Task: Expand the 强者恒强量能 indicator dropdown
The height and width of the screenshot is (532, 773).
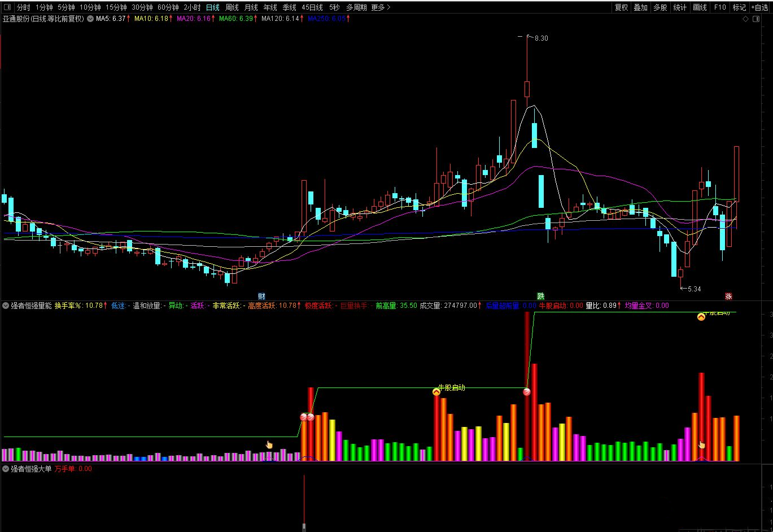Action: 6,306
